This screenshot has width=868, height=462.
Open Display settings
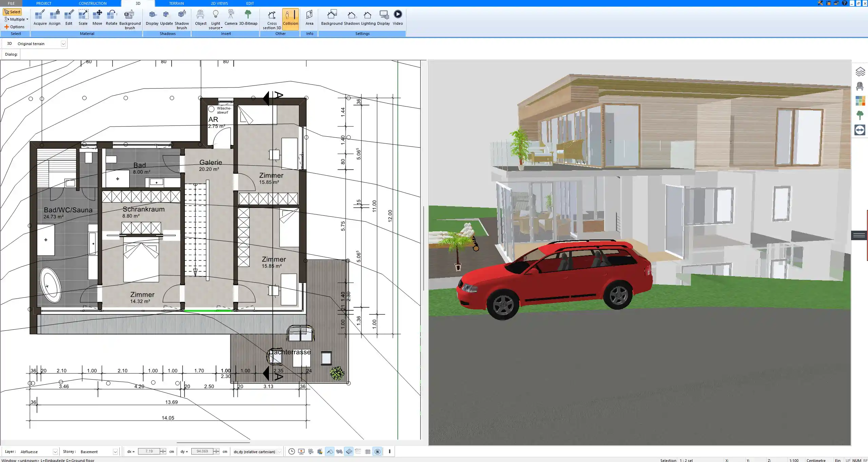tap(384, 18)
